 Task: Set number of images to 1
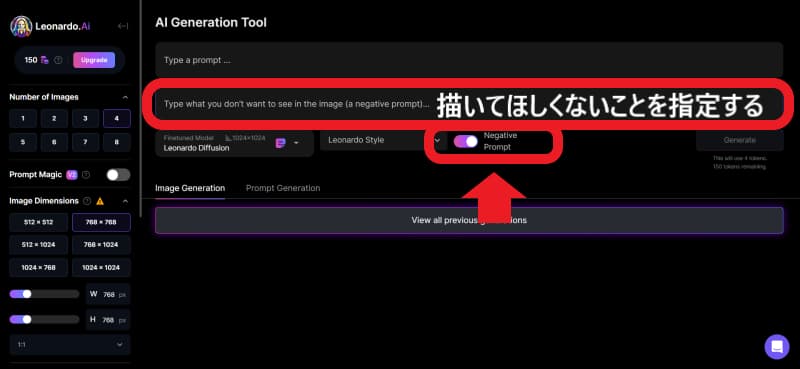point(23,118)
